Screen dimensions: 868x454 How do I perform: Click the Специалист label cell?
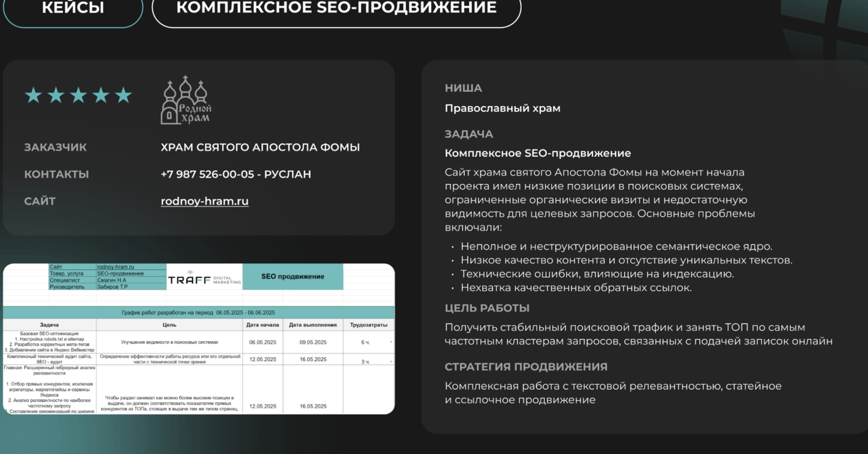72,280
